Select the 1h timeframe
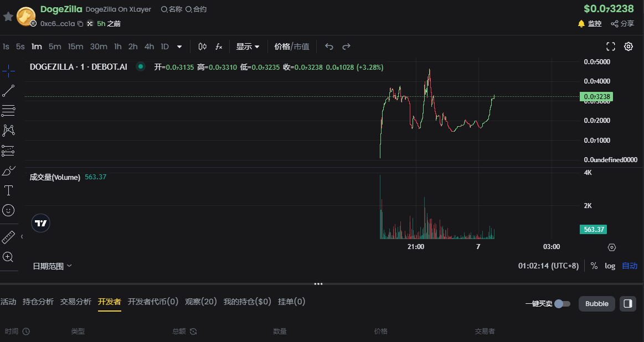Image resolution: width=644 pixels, height=342 pixels. pos(118,46)
